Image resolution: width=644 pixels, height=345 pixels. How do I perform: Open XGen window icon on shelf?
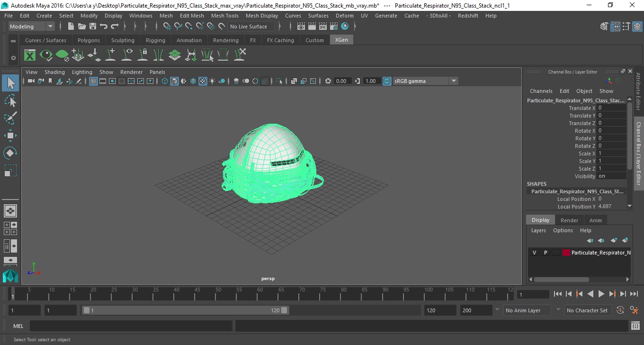30,55
